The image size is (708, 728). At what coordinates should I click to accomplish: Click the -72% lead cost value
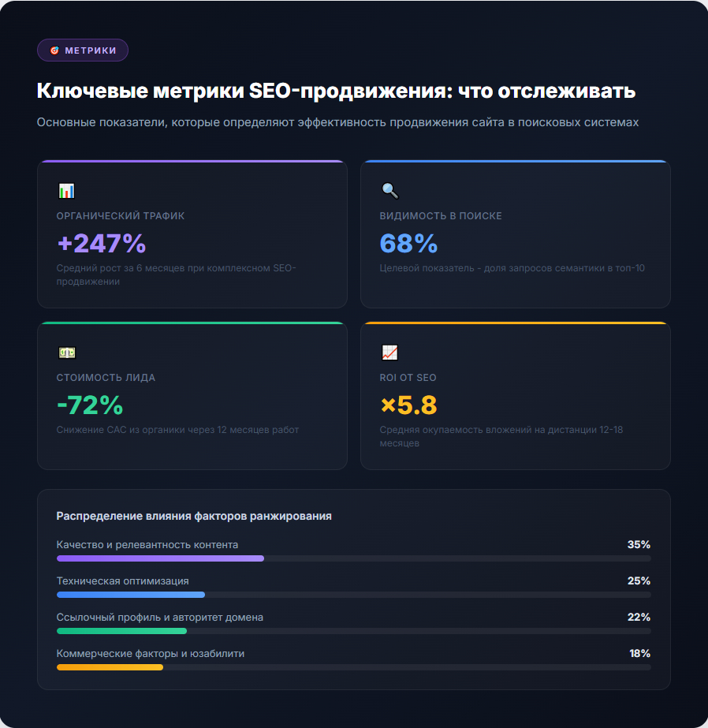pos(90,405)
